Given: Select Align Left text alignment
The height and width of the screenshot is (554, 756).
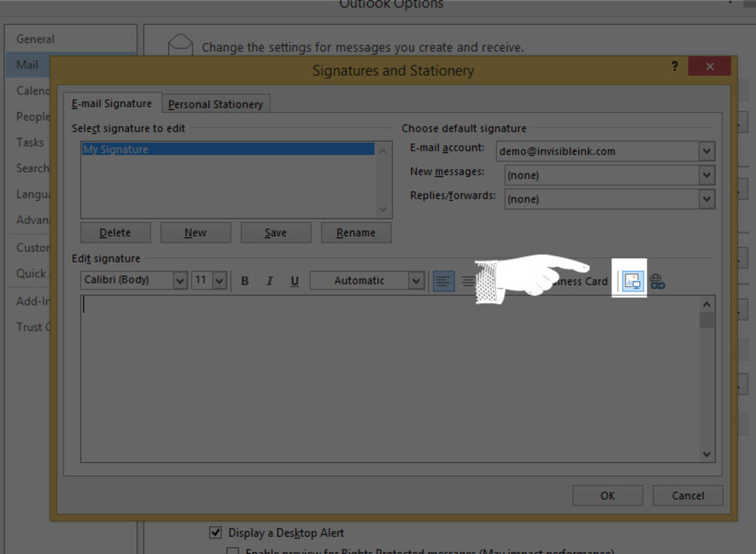Looking at the screenshot, I should point(443,281).
